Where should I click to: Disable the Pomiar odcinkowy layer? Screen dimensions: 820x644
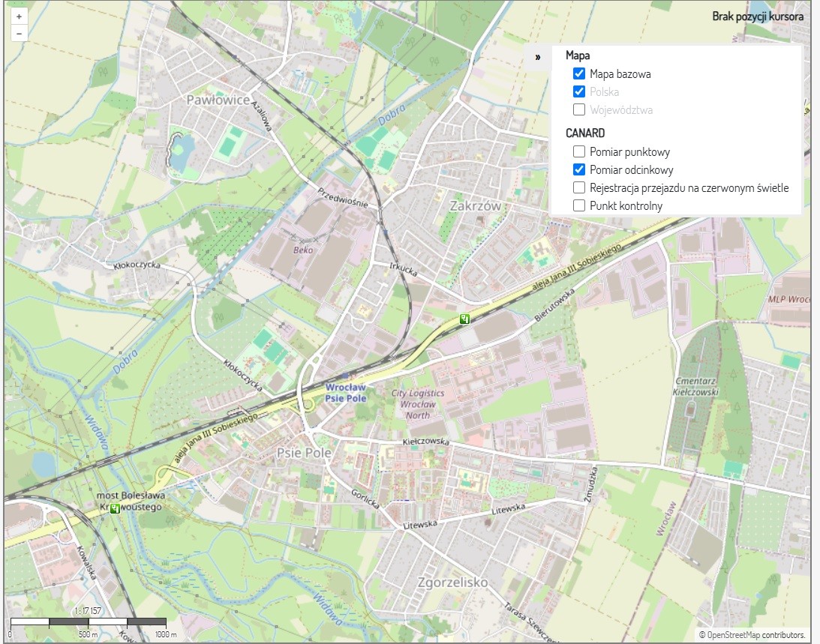[578, 169]
